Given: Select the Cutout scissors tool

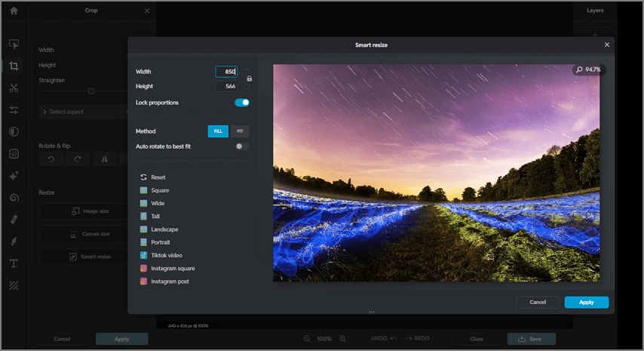Looking at the screenshot, I should coord(14,88).
